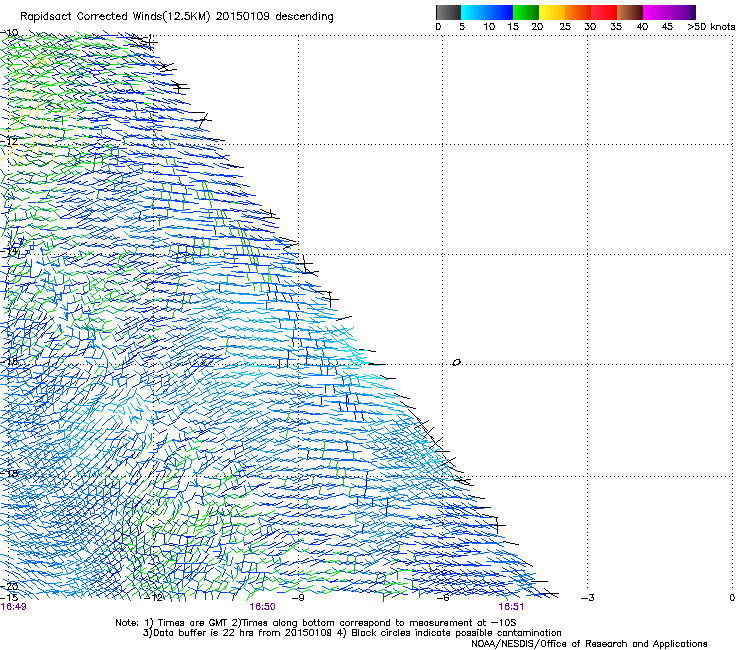
Task: Click the '20150109 descending' title text
Action: [x=274, y=17]
